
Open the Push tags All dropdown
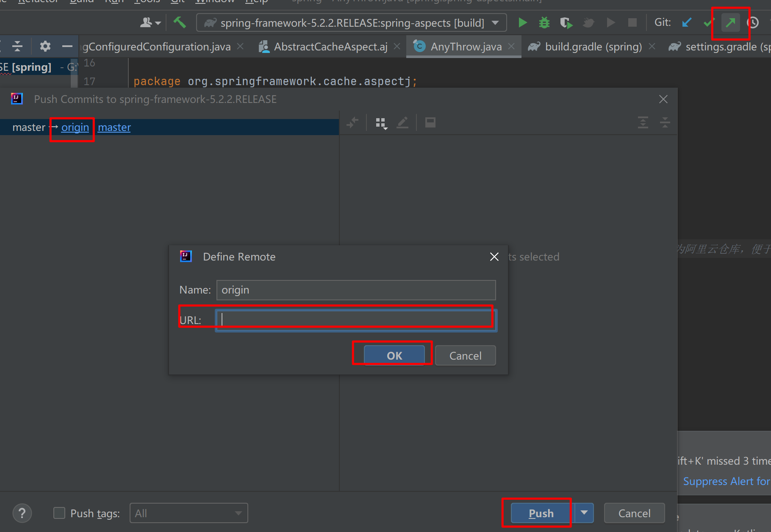(189, 513)
